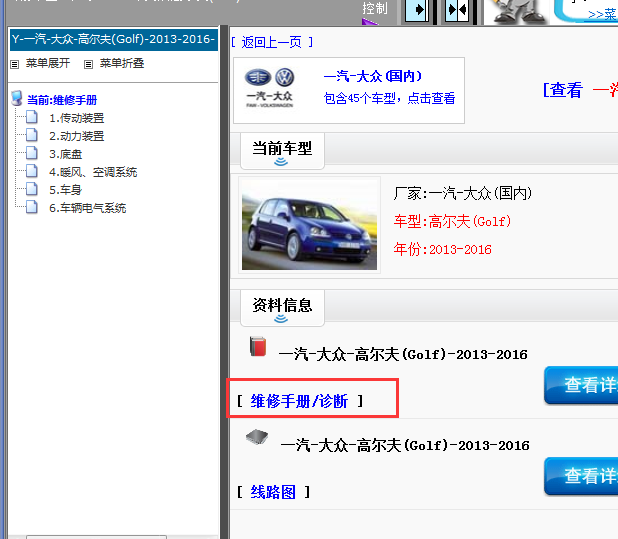Screen dimensions: 618x539
Task: Open 1.传动装置 in the tree
Action: (x=76, y=118)
